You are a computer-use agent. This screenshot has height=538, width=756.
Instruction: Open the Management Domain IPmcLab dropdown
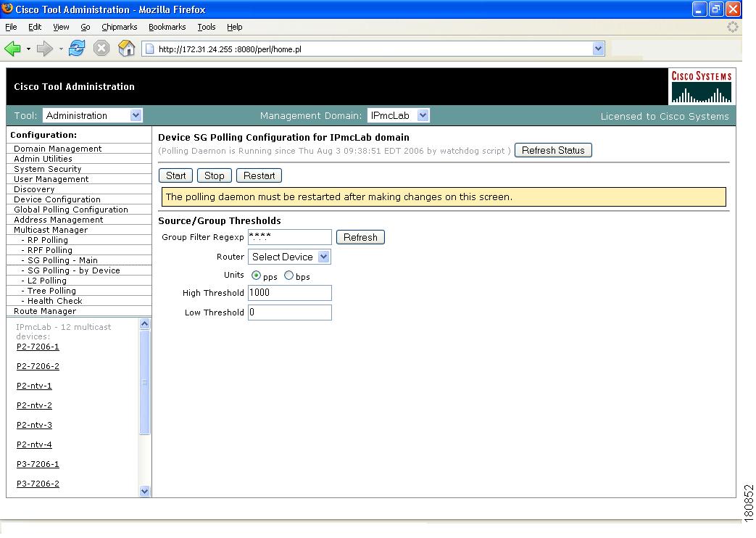398,115
